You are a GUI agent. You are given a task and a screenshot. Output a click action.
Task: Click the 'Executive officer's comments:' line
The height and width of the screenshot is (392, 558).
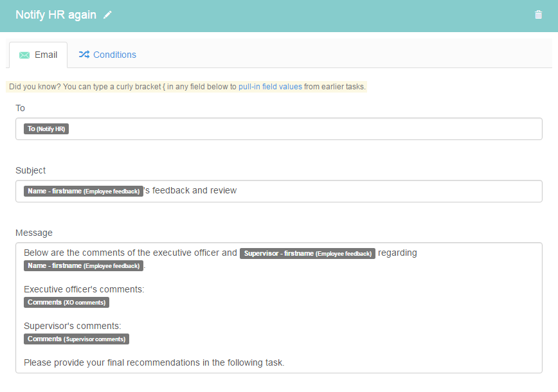[x=84, y=289]
